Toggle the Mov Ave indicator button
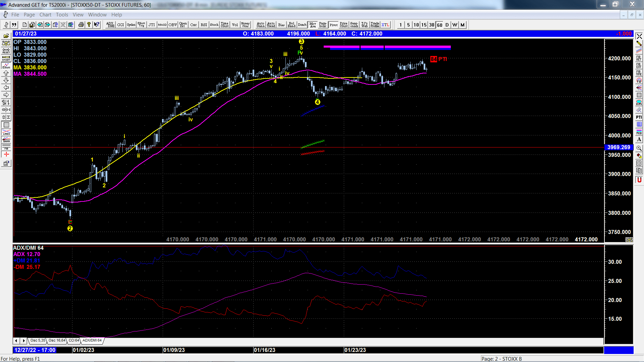 click(x=313, y=25)
